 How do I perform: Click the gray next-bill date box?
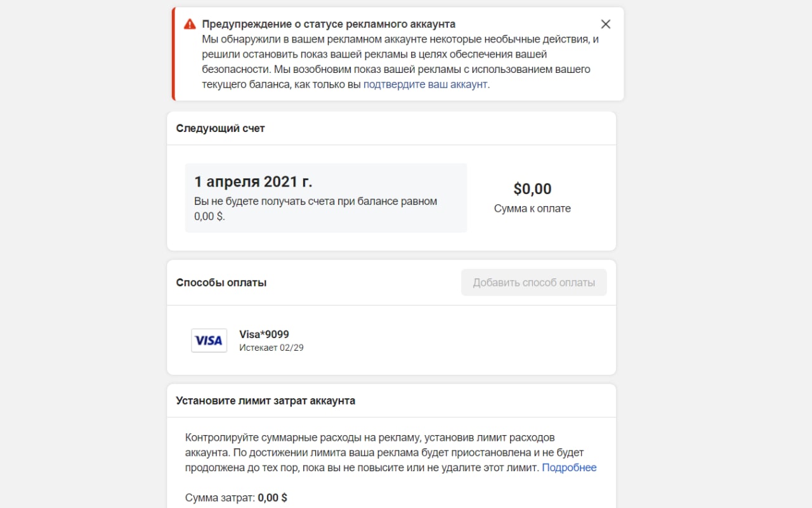326,198
